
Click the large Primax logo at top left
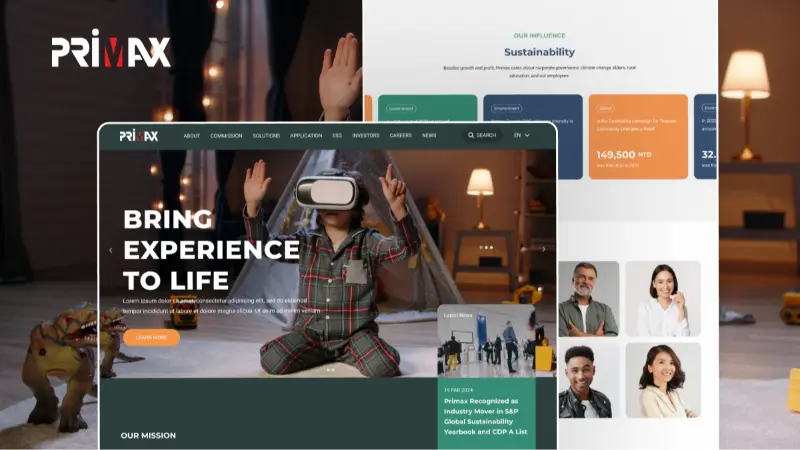pyautogui.click(x=111, y=51)
